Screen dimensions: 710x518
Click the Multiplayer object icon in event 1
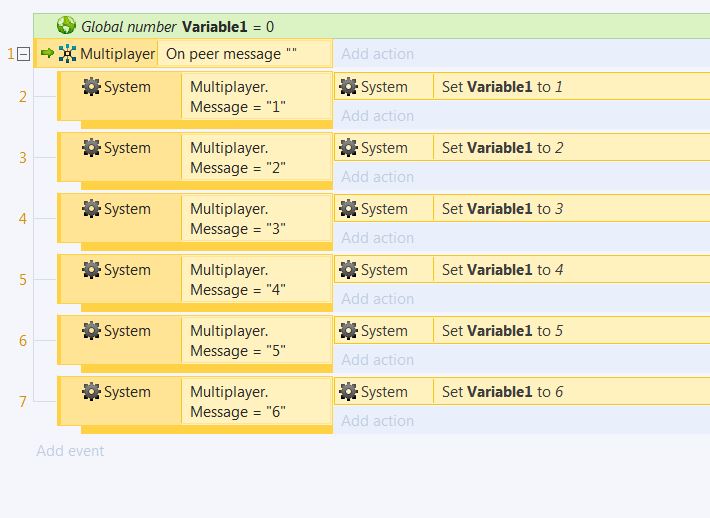(67, 54)
